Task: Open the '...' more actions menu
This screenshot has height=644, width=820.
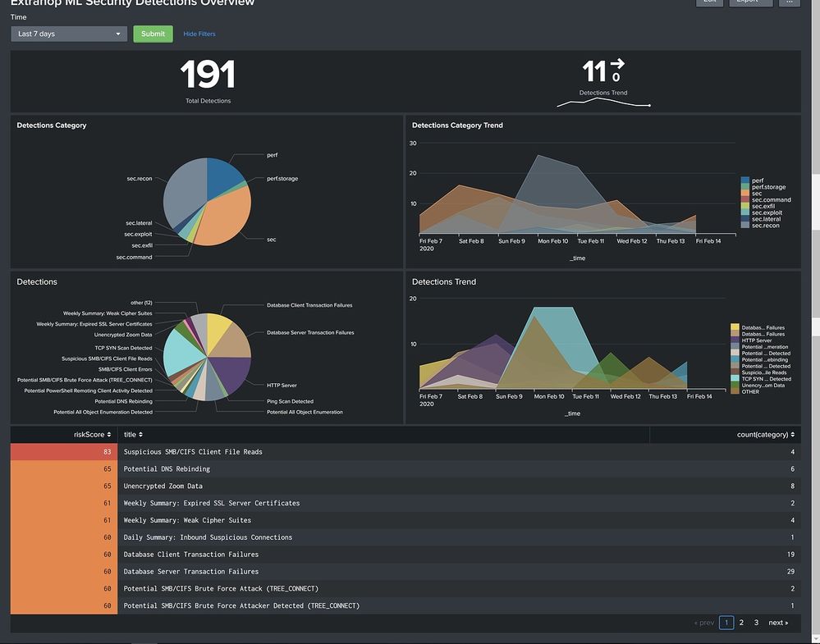Action: (789, 2)
